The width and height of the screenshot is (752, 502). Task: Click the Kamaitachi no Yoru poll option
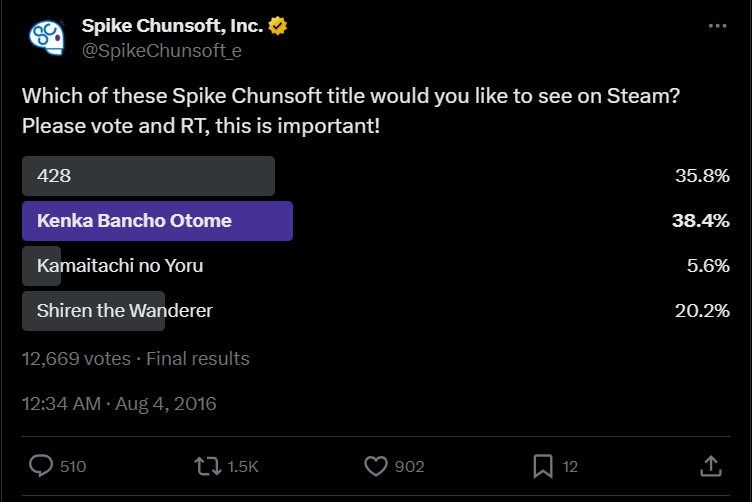click(119, 266)
